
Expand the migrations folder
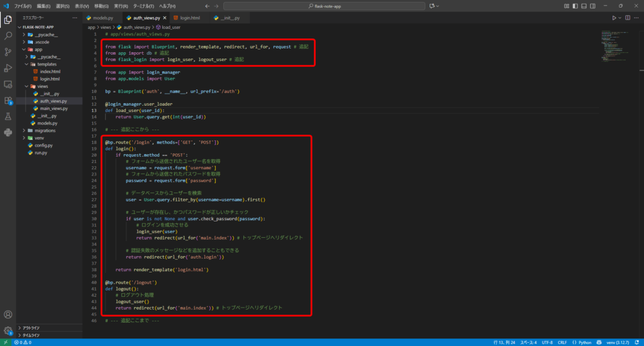45,130
